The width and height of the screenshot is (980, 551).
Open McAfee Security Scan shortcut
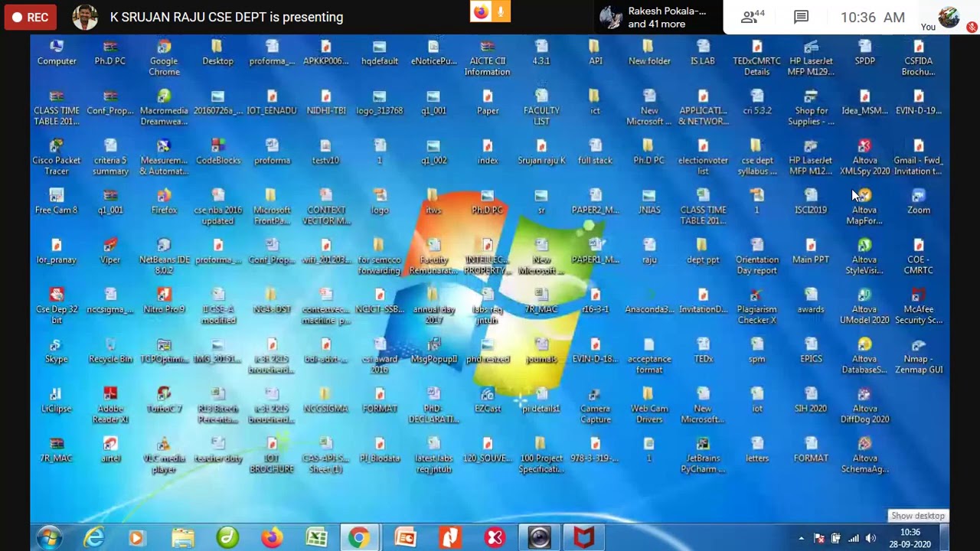(x=919, y=307)
